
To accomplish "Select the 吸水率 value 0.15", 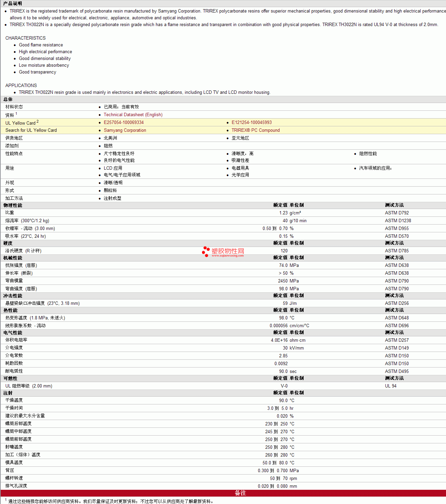I will (283, 236).
